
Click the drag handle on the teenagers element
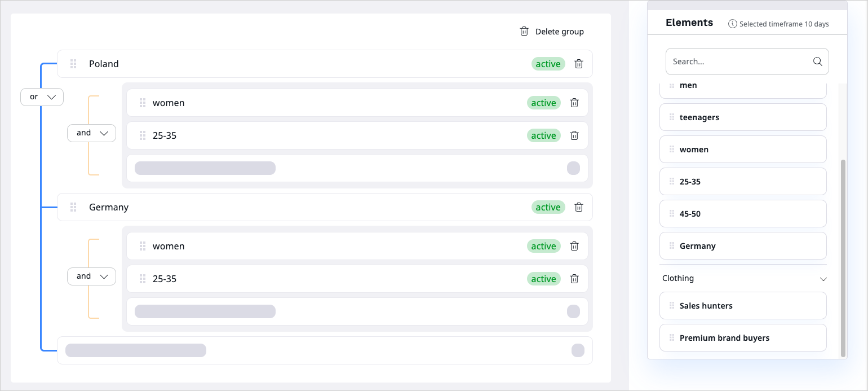(x=671, y=117)
